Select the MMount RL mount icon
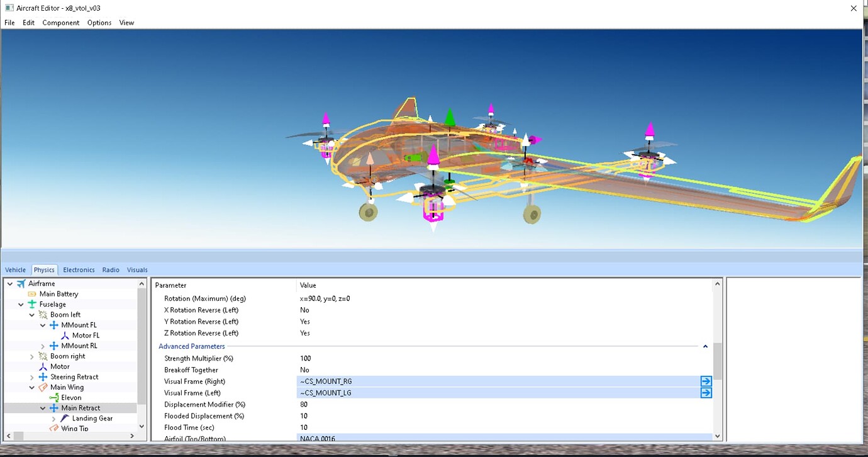The width and height of the screenshot is (868, 457). [x=53, y=346]
